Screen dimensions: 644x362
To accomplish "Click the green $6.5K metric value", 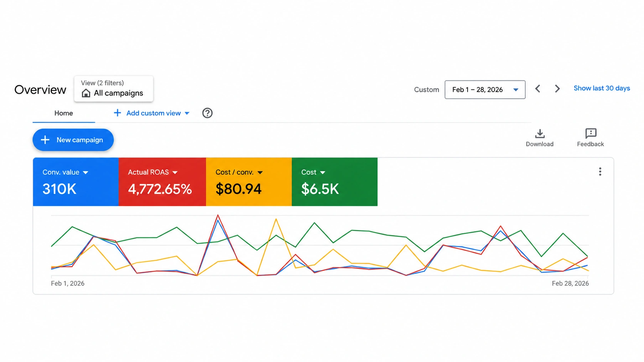I will click(320, 189).
